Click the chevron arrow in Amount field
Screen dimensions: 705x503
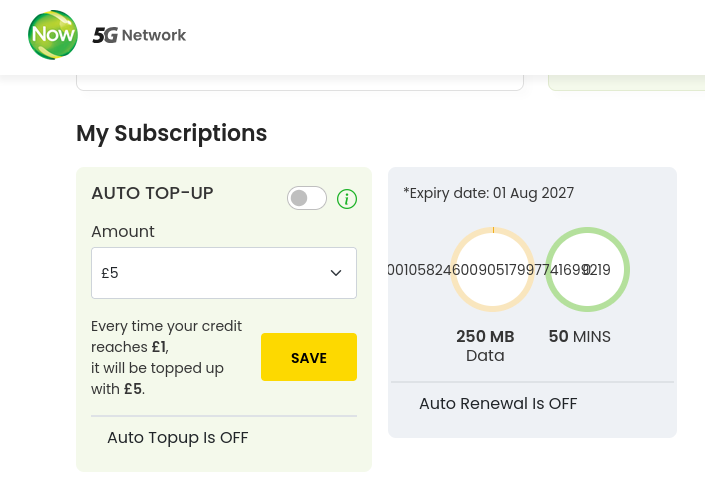coord(336,273)
